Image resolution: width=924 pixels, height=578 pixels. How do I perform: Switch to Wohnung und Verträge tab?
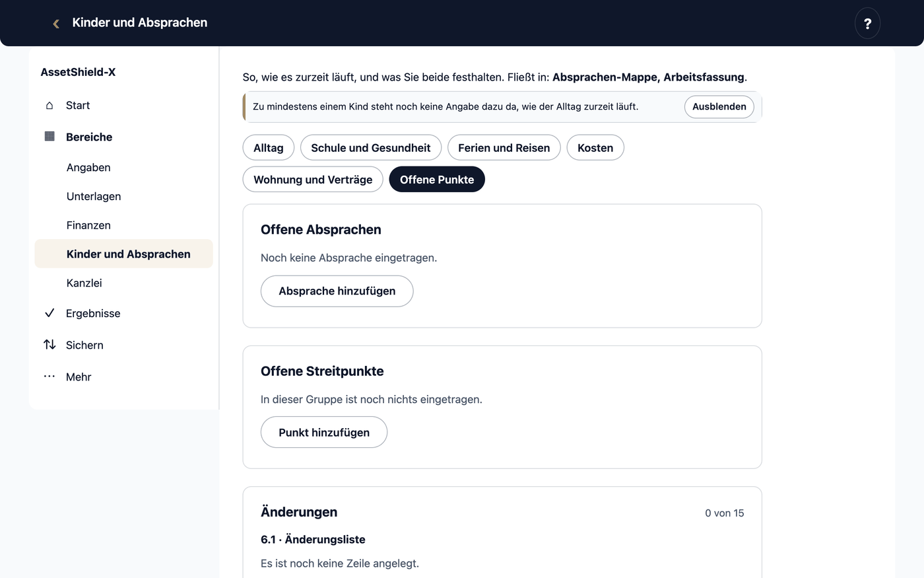point(313,180)
